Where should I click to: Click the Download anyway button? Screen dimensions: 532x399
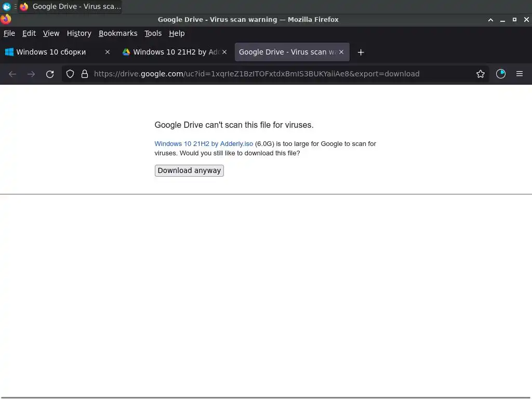[x=189, y=170]
